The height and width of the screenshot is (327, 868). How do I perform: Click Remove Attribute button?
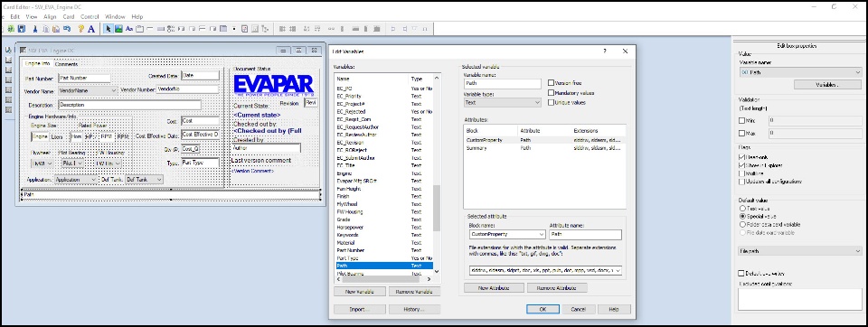click(557, 288)
